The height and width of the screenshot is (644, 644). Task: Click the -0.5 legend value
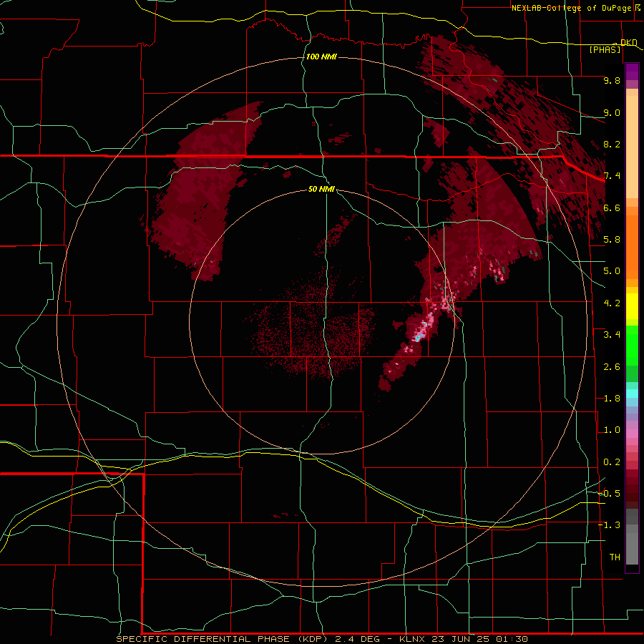tap(610, 494)
